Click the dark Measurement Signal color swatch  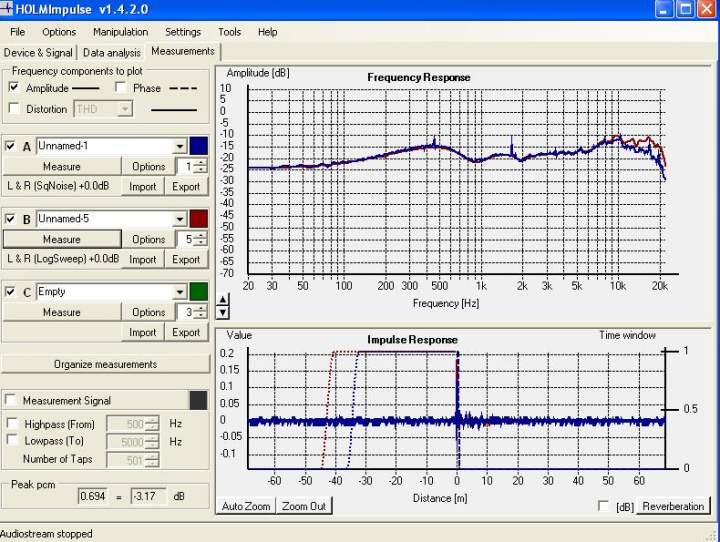198,401
